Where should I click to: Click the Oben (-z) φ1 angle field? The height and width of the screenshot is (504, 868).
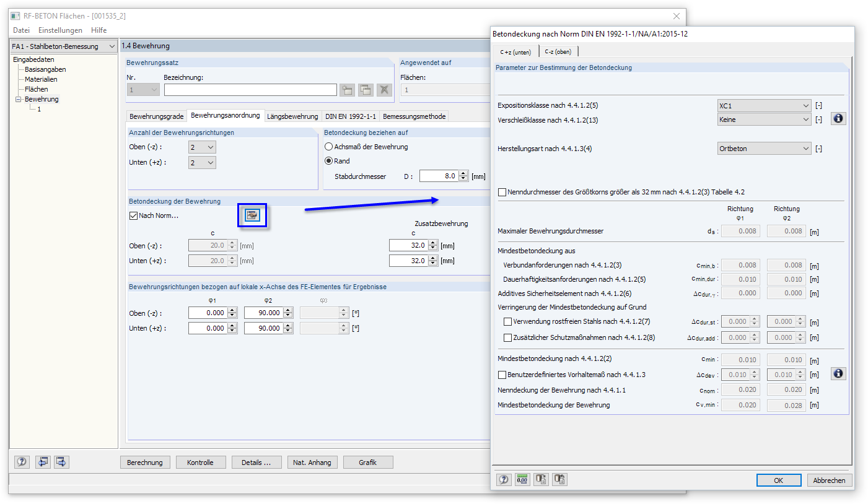208,313
